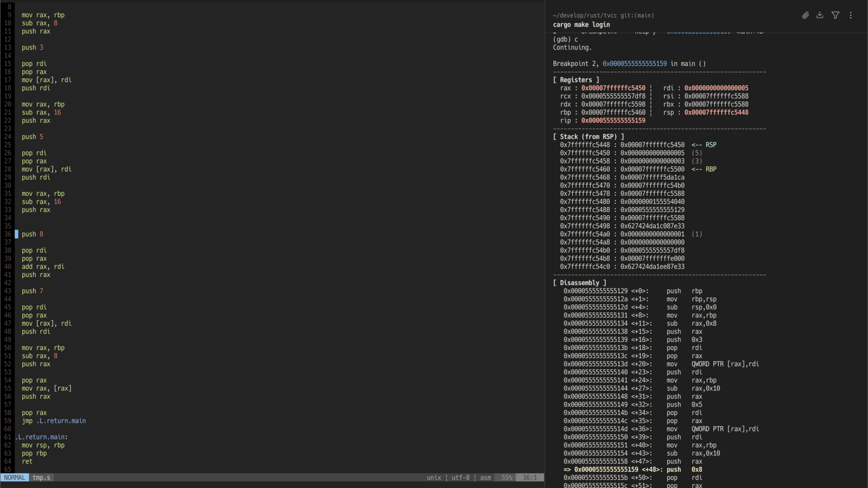The height and width of the screenshot is (488, 868).
Task: Select the tmp.s filename tab in the statusline
Action: tap(41, 477)
